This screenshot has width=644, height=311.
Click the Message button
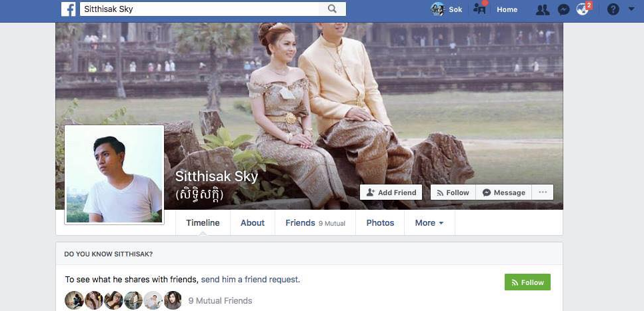pos(503,192)
